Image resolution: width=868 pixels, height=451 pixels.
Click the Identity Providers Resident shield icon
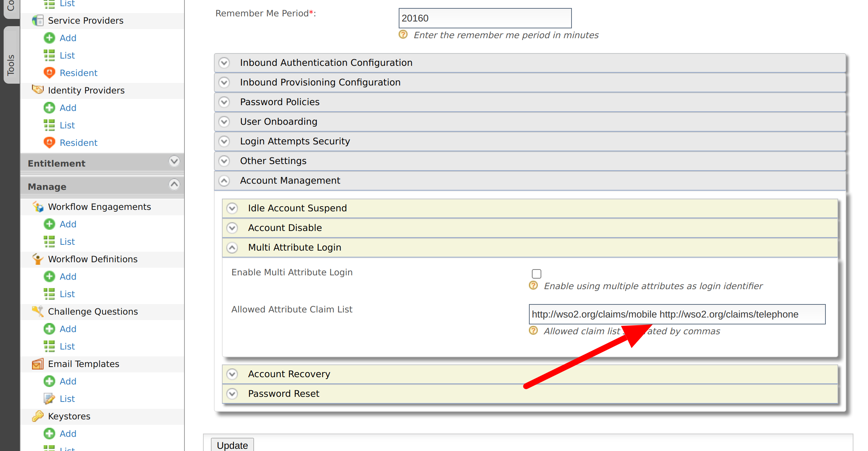click(49, 143)
